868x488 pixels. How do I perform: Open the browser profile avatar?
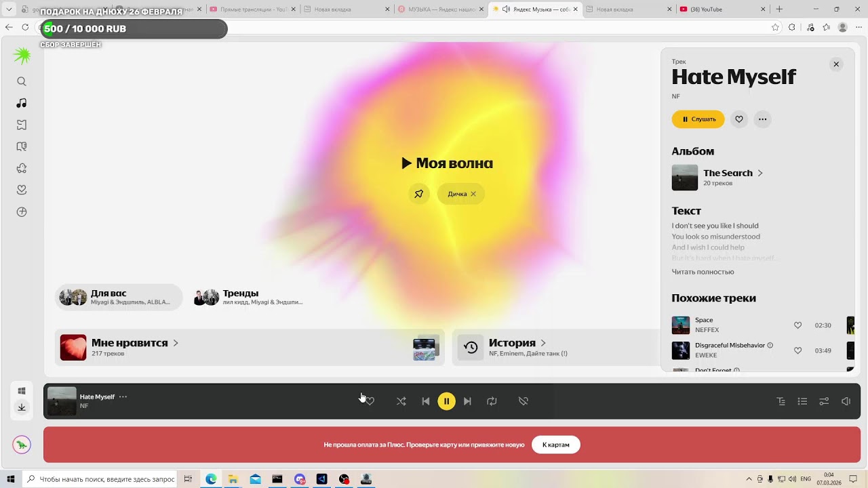point(843,27)
